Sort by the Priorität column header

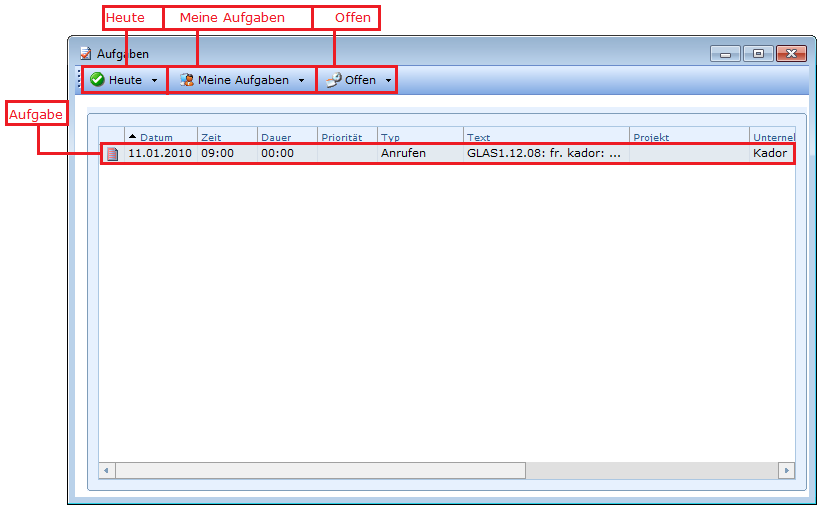pos(346,137)
